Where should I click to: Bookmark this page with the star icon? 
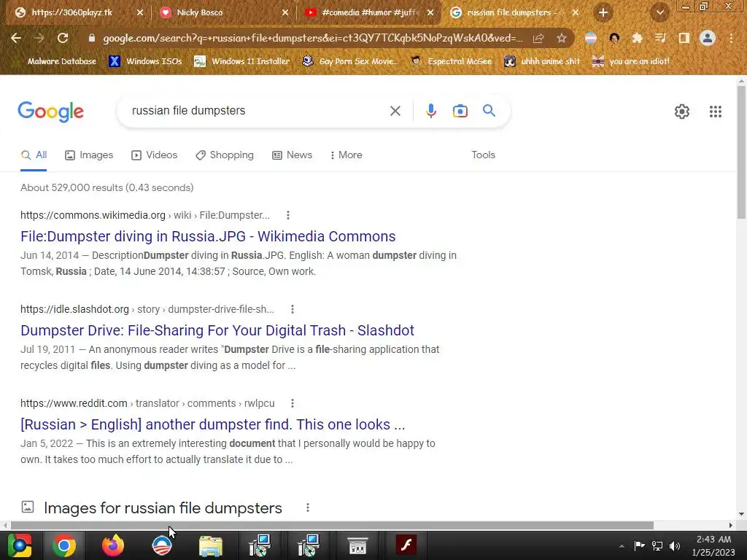pos(562,38)
